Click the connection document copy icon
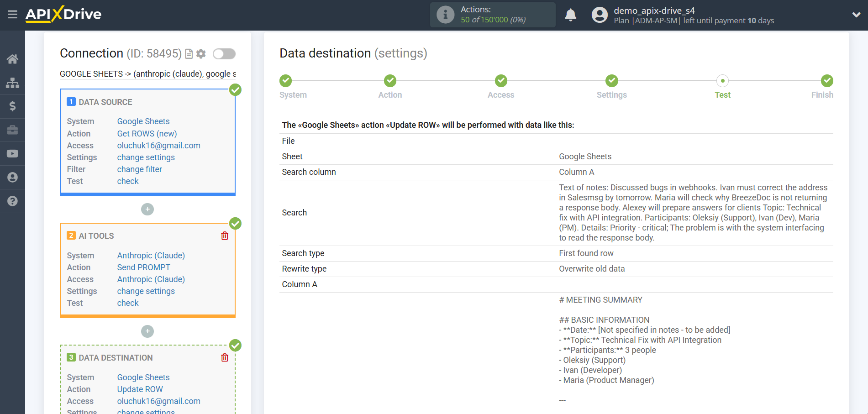The width and height of the screenshot is (868, 414). 189,54
